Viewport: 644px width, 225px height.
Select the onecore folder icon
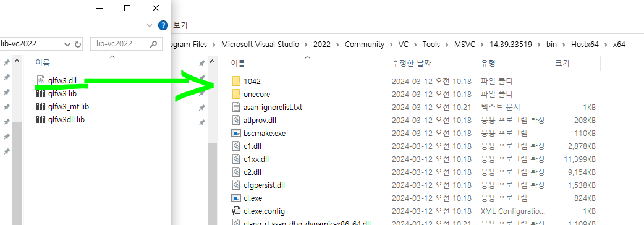(x=236, y=94)
